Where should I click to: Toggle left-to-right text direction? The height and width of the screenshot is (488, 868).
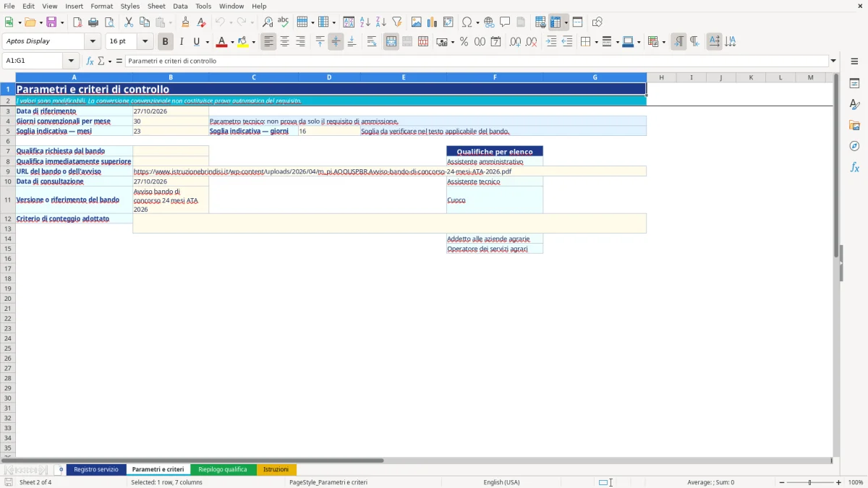[x=678, y=42]
